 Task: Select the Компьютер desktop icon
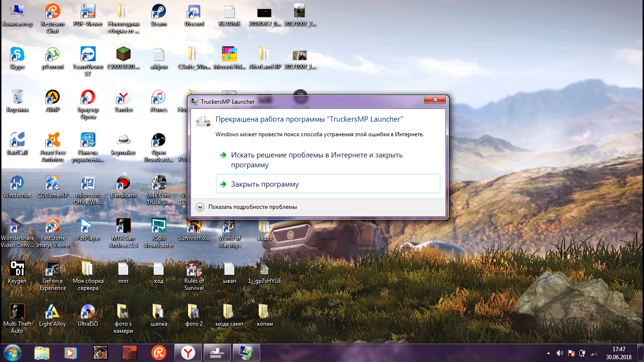17,16
